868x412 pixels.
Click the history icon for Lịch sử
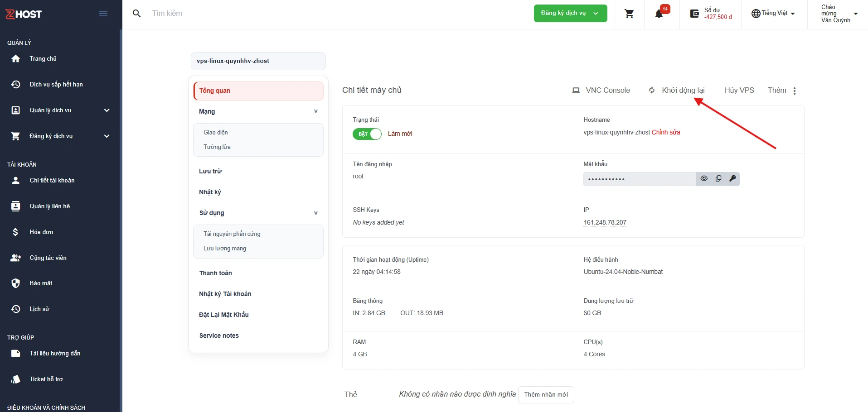16,309
